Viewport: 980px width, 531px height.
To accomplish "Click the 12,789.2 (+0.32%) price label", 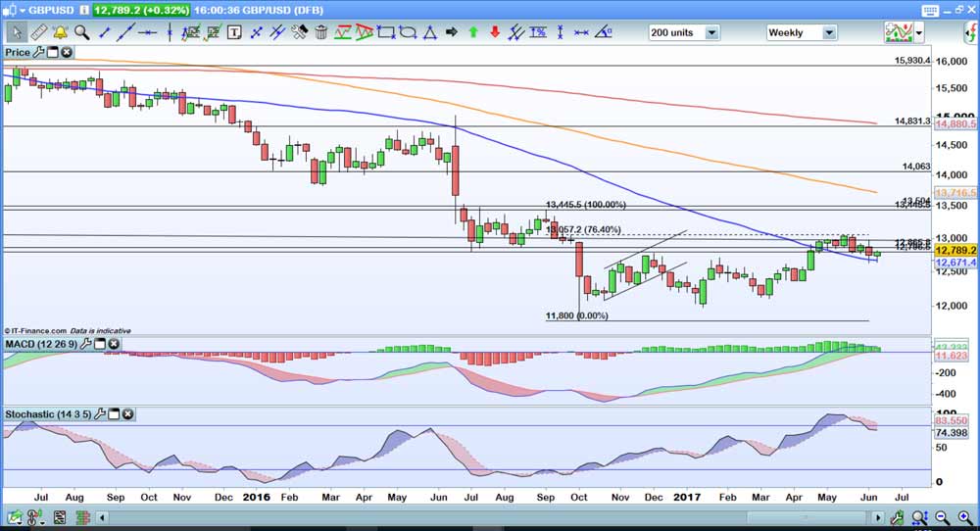I will click(142, 11).
